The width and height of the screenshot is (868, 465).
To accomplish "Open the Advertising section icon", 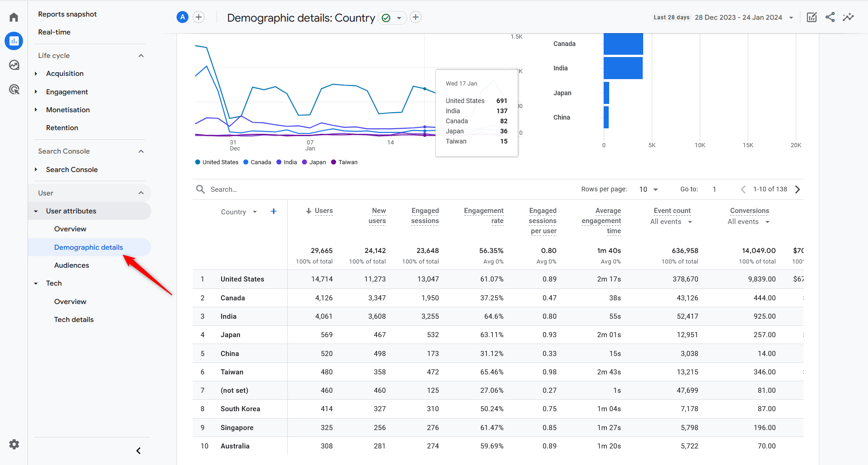I will pos(13,89).
